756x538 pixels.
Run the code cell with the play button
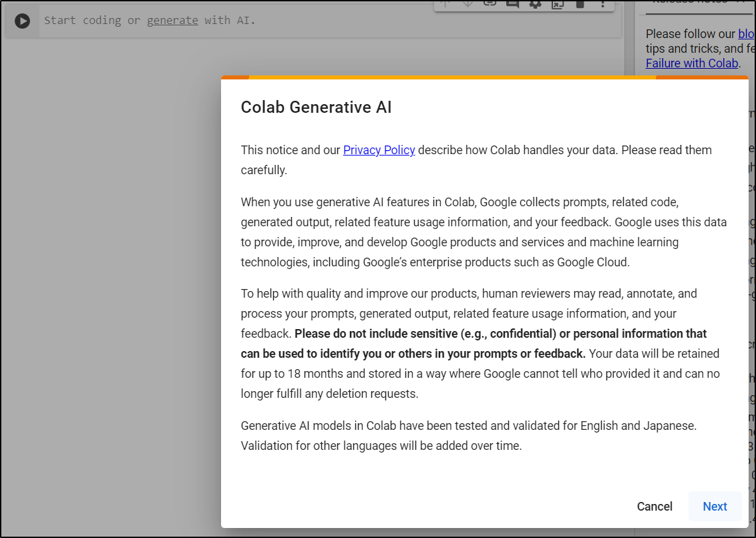coord(22,21)
